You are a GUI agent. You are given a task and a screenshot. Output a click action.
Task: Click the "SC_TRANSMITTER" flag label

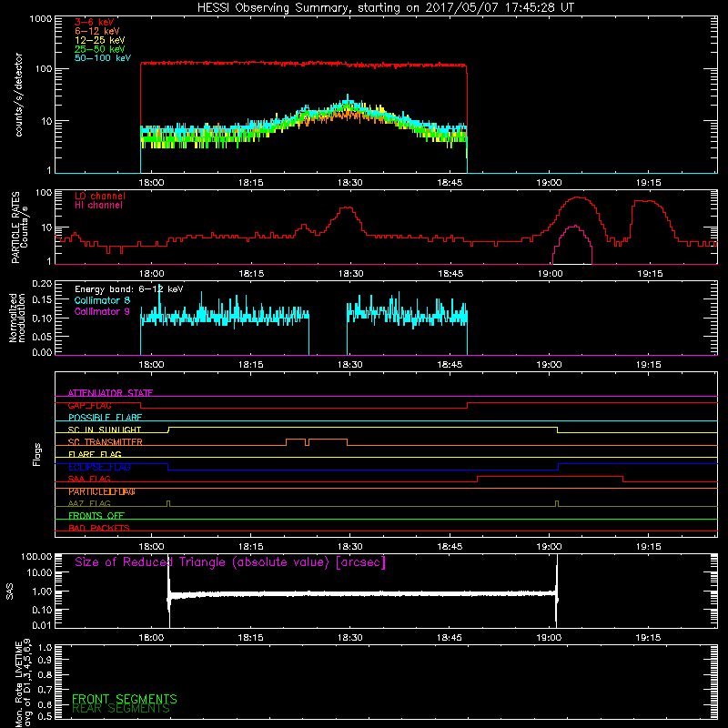coord(106,442)
